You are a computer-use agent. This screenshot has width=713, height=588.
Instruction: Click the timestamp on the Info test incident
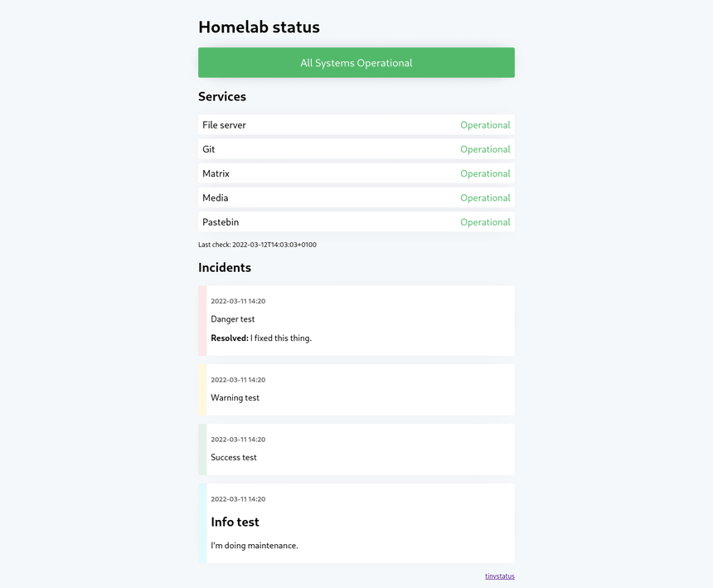tap(238, 498)
